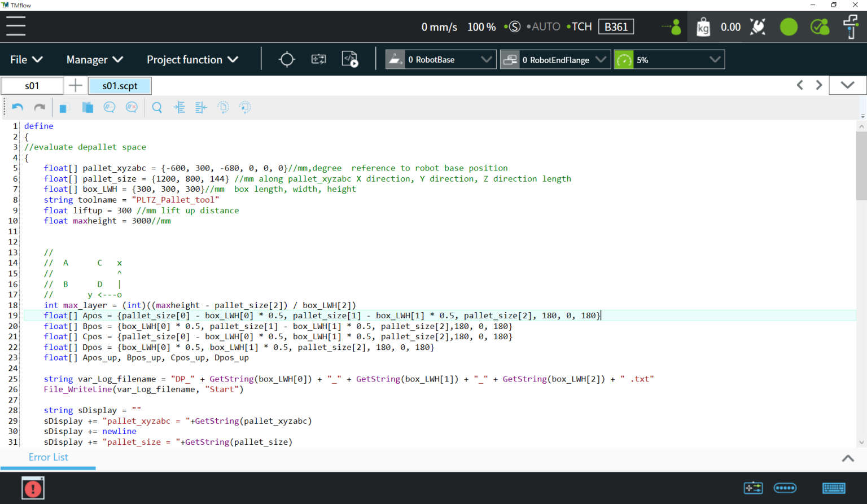Screen dimensions: 867x504
Task: Create a new project tab with plus button
Action: coord(76,85)
